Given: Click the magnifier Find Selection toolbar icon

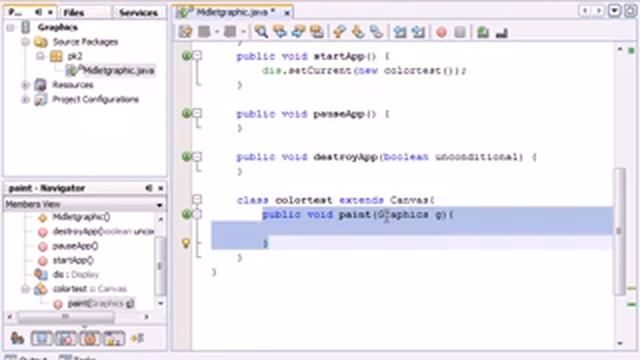Looking at the screenshot, I should click(261, 31).
